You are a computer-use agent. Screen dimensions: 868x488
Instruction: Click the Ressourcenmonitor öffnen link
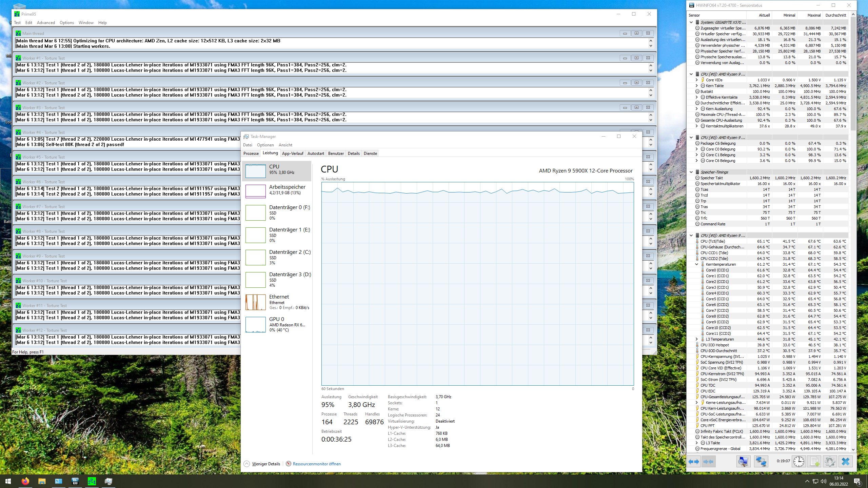[316, 464]
